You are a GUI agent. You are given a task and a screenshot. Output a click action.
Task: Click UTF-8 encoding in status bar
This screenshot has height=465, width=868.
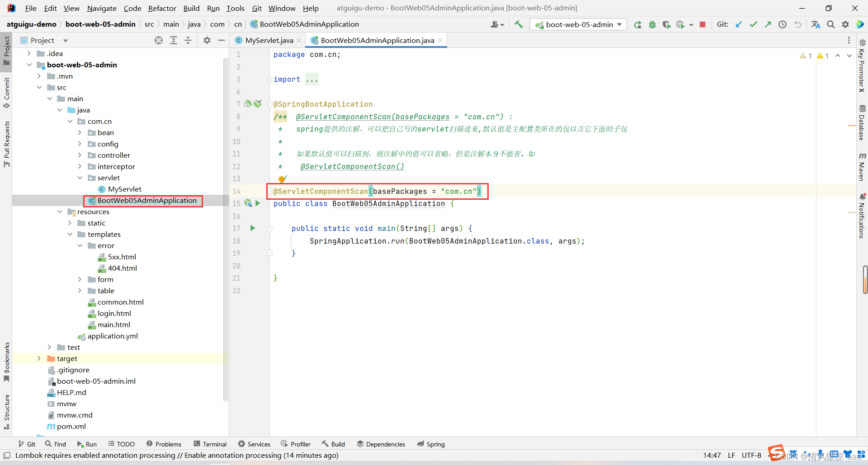tap(751, 455)
